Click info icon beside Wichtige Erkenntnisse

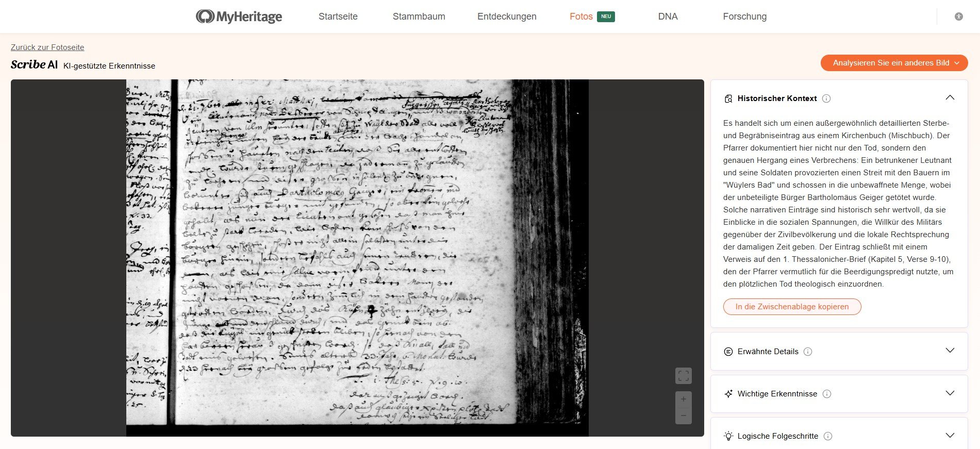click(x=827, y=394)
